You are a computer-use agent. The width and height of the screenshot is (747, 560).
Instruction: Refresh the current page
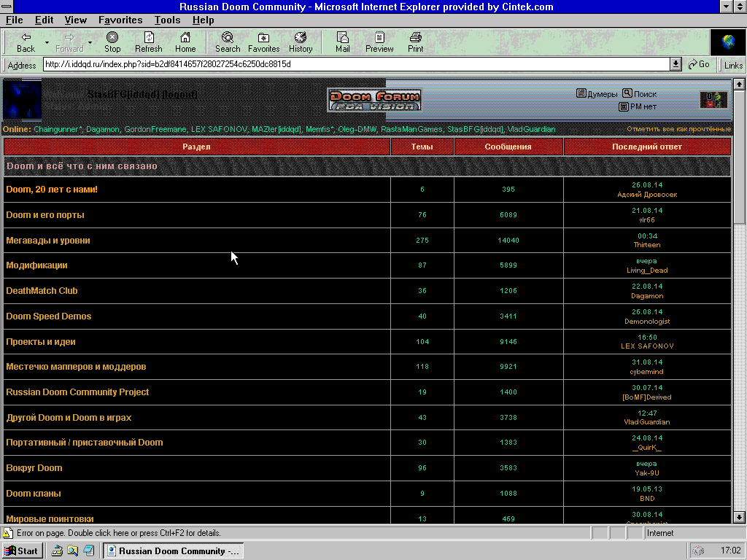pos(149,42)
